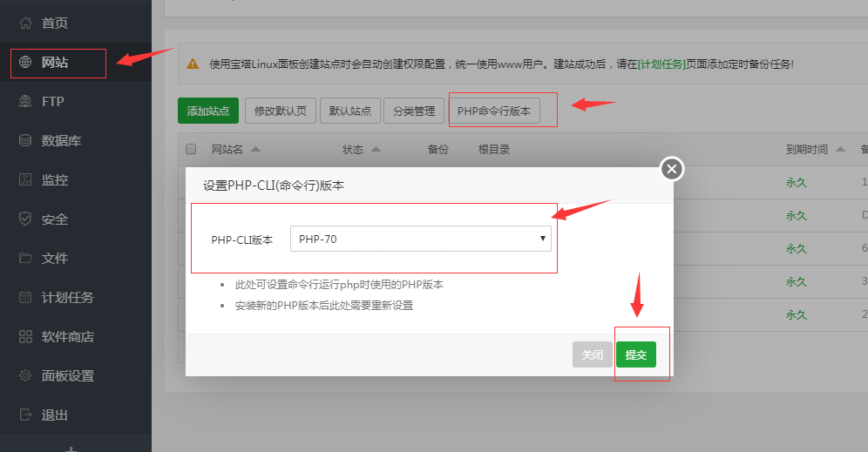The image size is (868, 452).
Task: Click the gray 关闭 button
Action: point(593,354)
